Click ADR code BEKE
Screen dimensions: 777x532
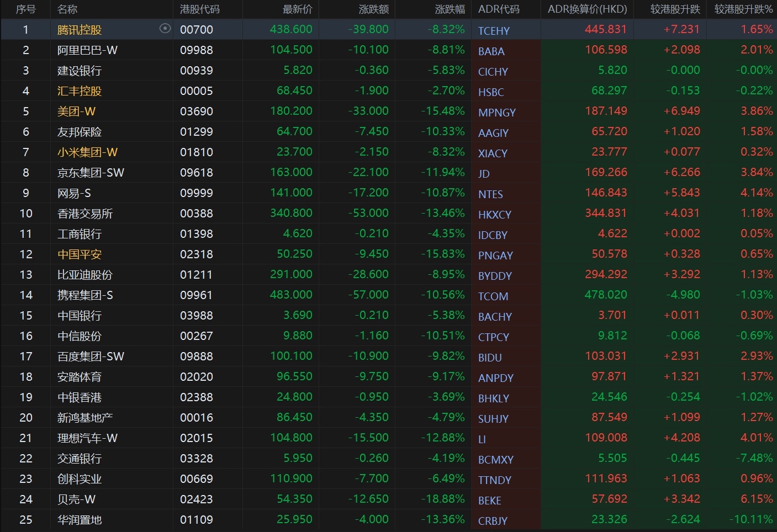pos(490,501)
